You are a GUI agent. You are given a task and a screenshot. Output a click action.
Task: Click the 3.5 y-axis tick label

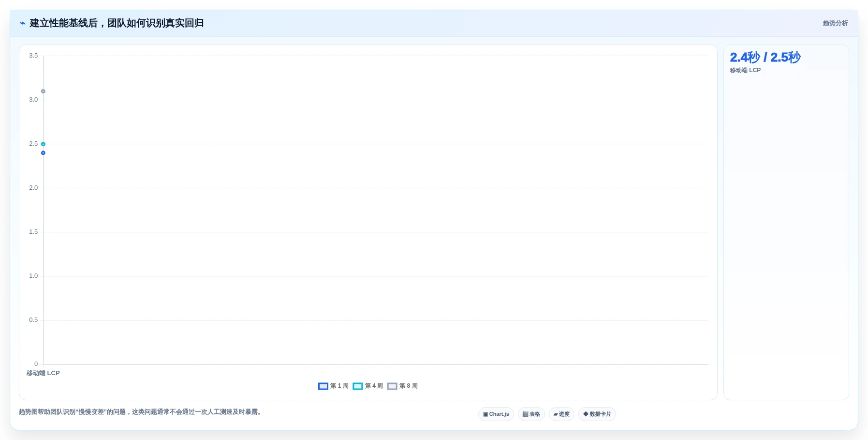click(33, 56)
